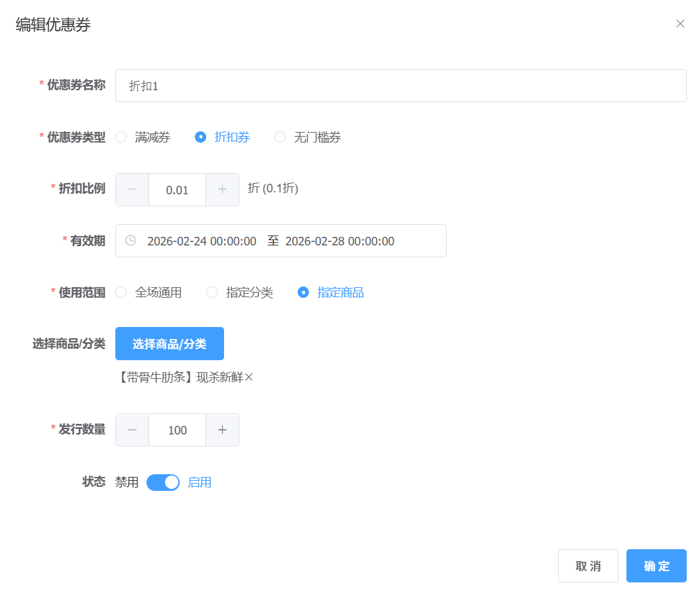Choose 指定商品 usage scope
The width and height of the screenshot is (700, 593).
304,293
